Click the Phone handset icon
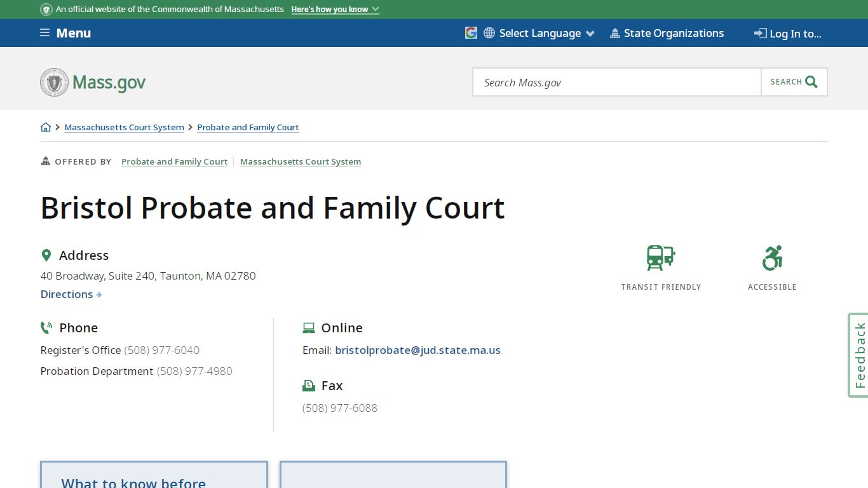 46,328
